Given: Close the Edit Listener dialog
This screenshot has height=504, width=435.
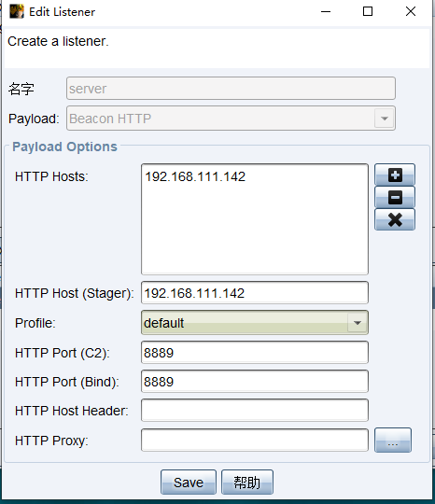Looking at the screenshot, I should [x=411, y=11].
